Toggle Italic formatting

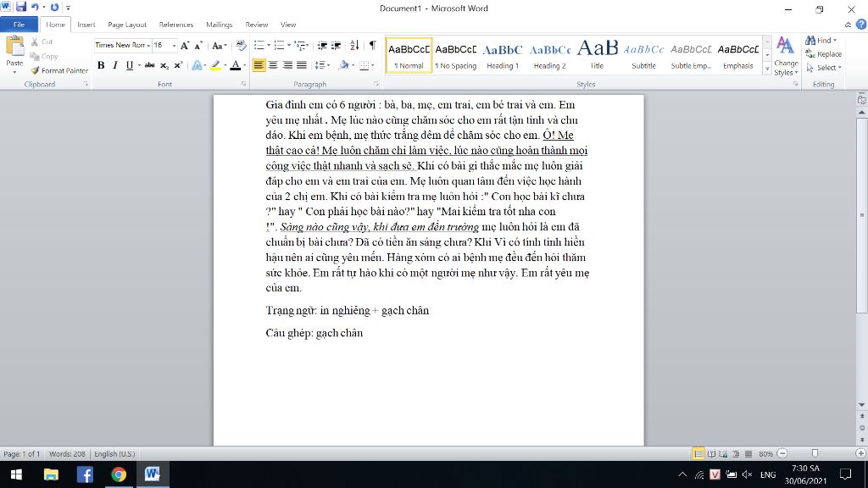coord(115,65)
